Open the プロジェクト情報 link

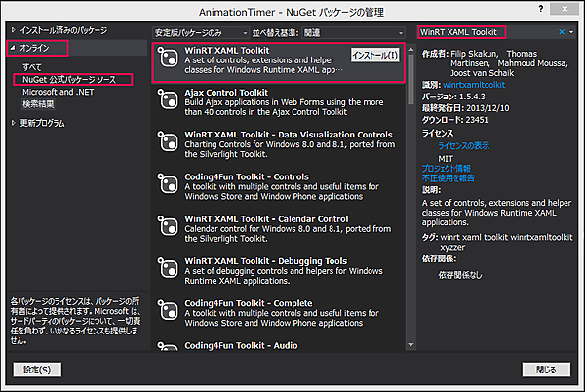447,169
